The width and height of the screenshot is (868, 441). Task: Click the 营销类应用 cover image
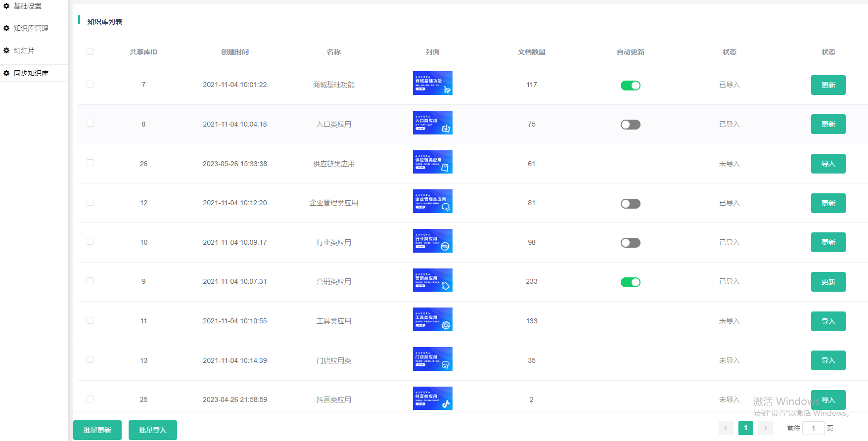coord(432,280)
